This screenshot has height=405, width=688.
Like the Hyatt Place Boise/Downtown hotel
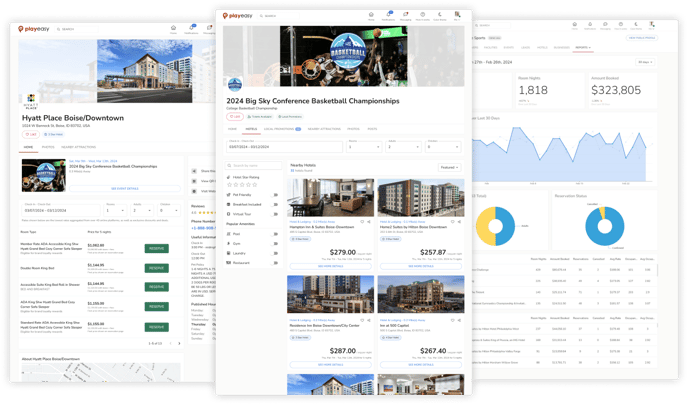point(31,134)
